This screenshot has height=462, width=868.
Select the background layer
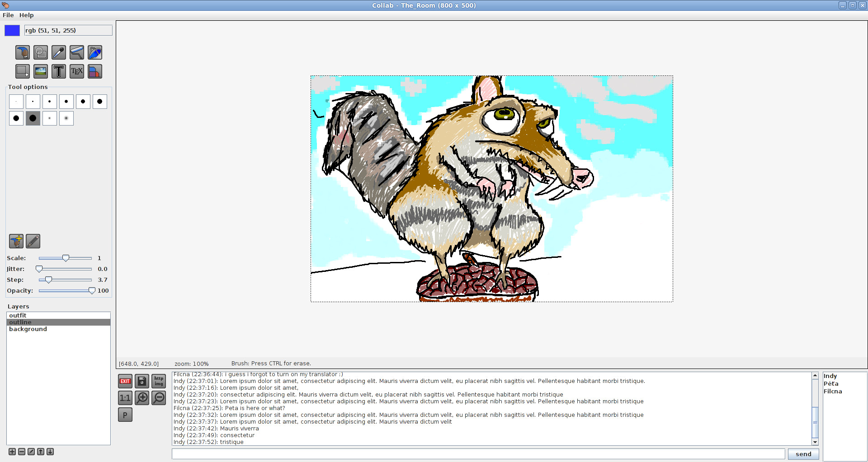pos(58,329)
